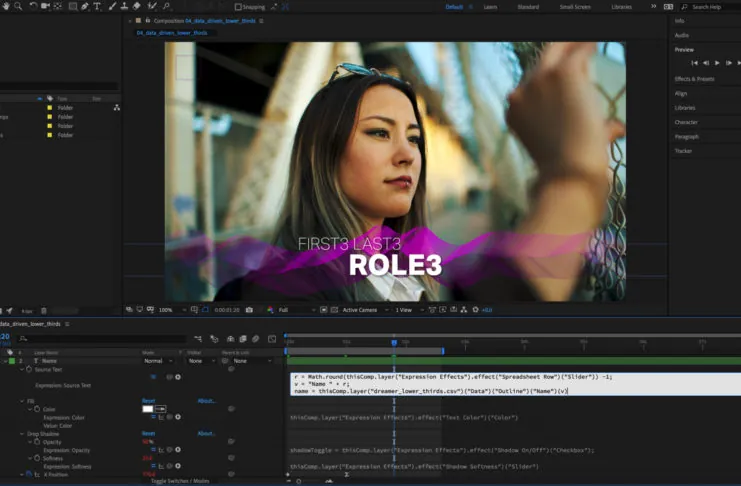
Task: Switch to the Standard workspace tab
Action: 527,6
